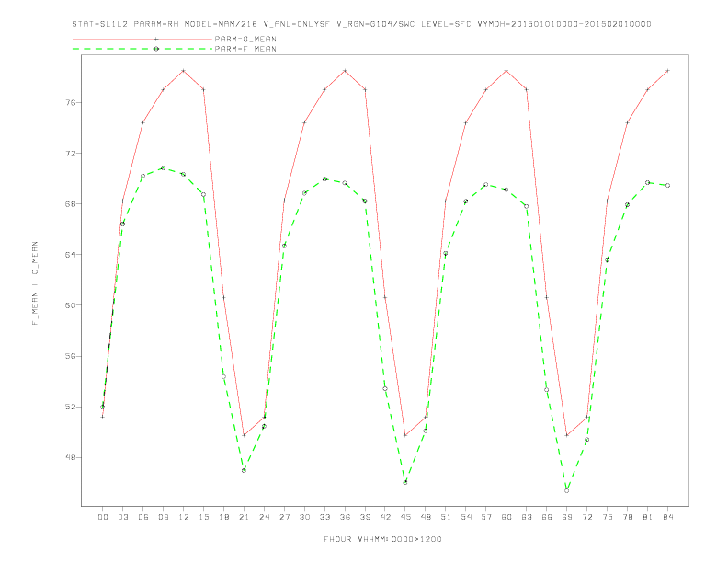Click the STAT=SL1L2 plot title line
This screenshot has width=728, height=563.
[361, 24]
